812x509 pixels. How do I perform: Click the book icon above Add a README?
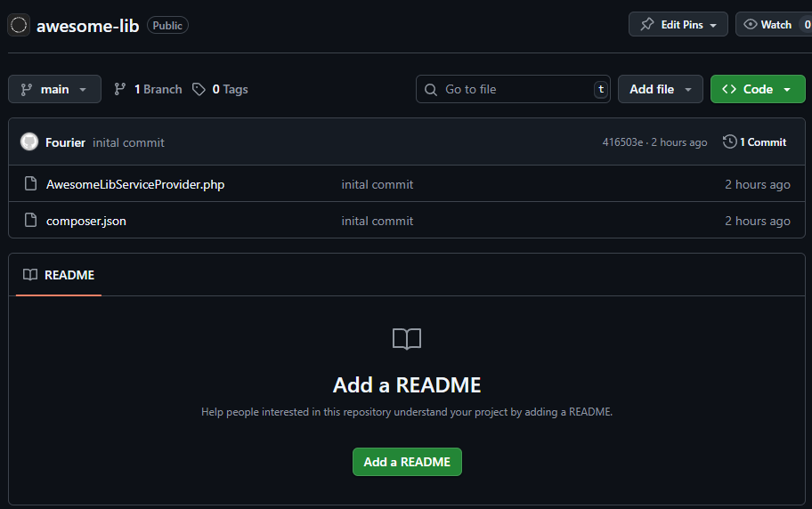click(407, 339)
